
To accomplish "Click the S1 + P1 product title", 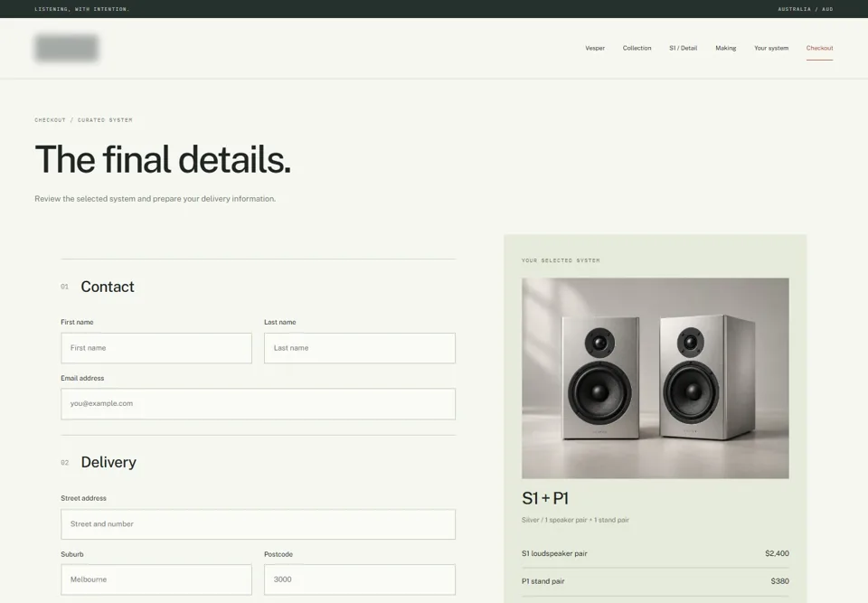I will 545,498.
